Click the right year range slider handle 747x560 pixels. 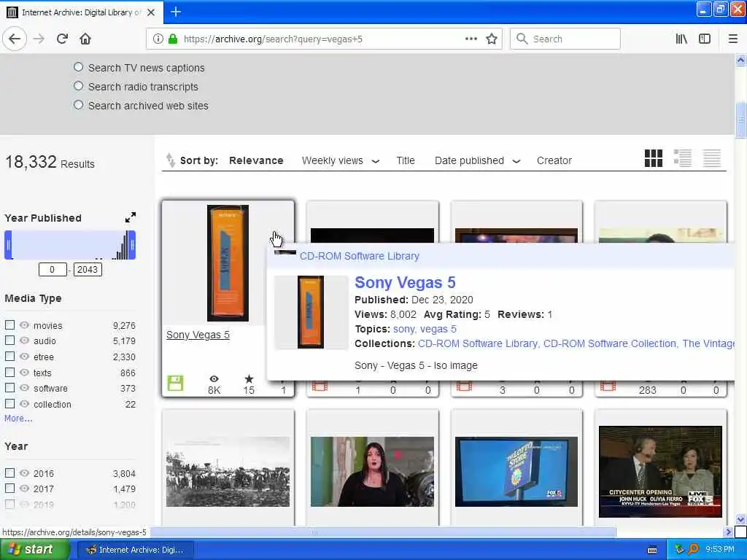132,245
